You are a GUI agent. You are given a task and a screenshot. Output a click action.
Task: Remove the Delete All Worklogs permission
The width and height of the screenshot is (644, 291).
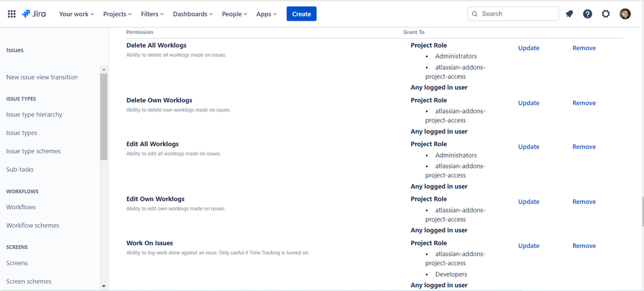[x=584, y=48]
